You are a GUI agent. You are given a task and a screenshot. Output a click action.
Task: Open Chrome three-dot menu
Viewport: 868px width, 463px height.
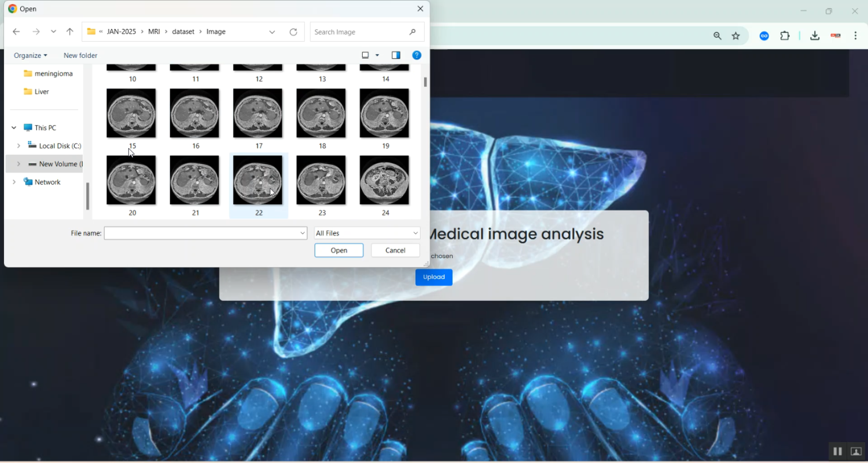[856, 36]
